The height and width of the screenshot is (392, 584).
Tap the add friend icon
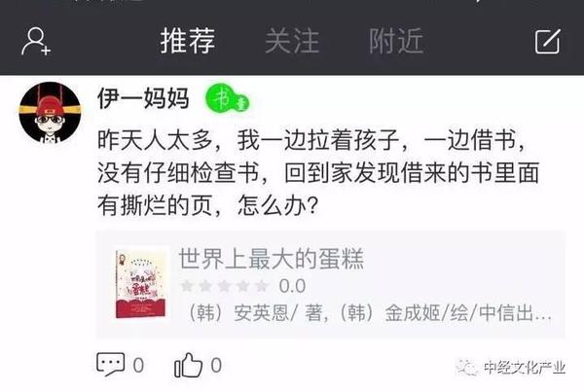36,41
